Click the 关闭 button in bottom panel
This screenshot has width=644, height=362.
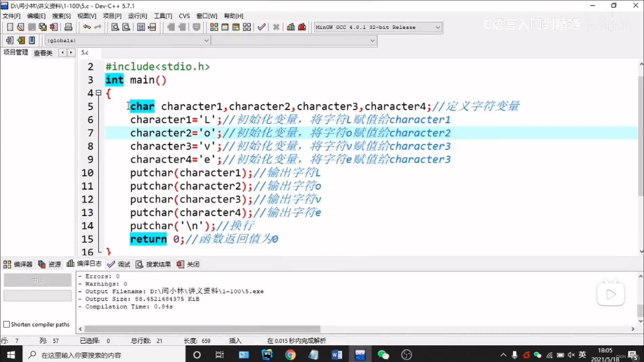pyautogui.click(x=188, y=264)
